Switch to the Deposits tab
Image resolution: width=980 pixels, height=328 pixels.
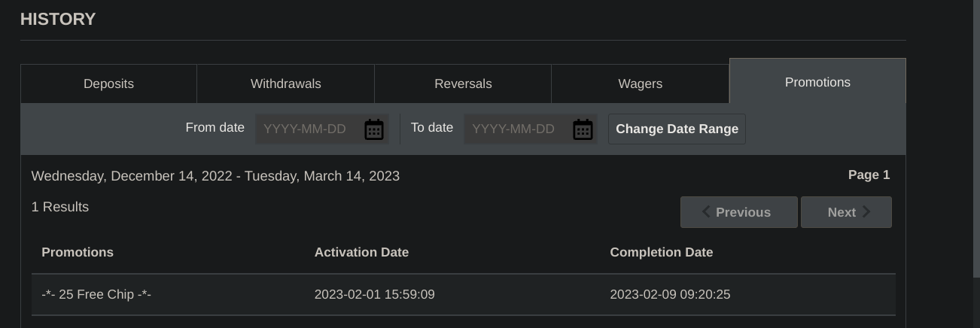108,84
